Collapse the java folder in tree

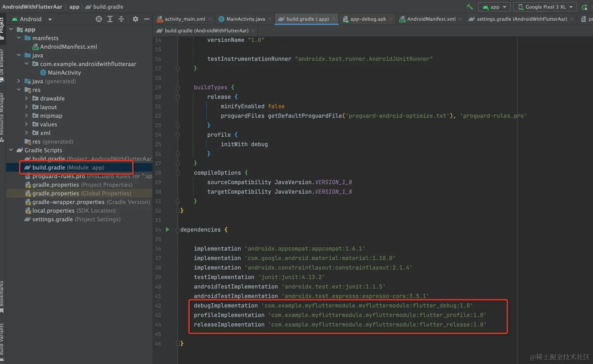[19, 55]
